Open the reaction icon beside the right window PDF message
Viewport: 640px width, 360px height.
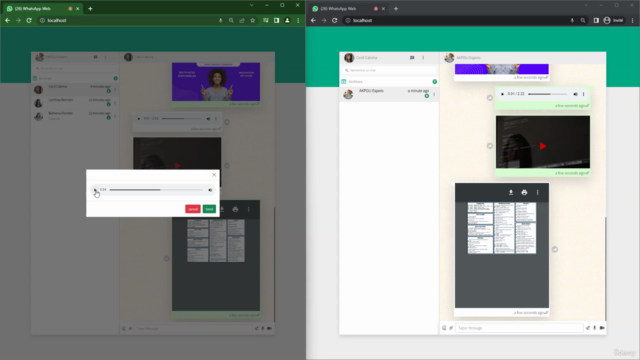555,249
